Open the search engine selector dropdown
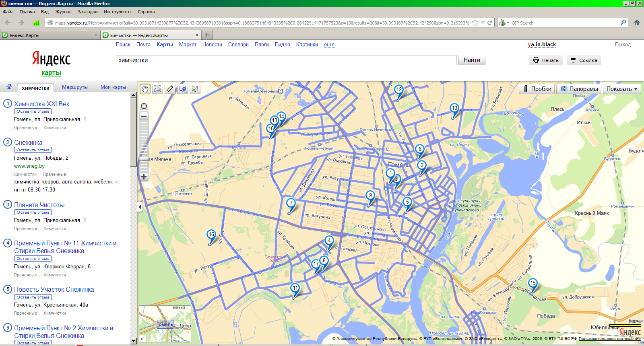The width and height of the screenshot is (644, 346). [504, 23]
